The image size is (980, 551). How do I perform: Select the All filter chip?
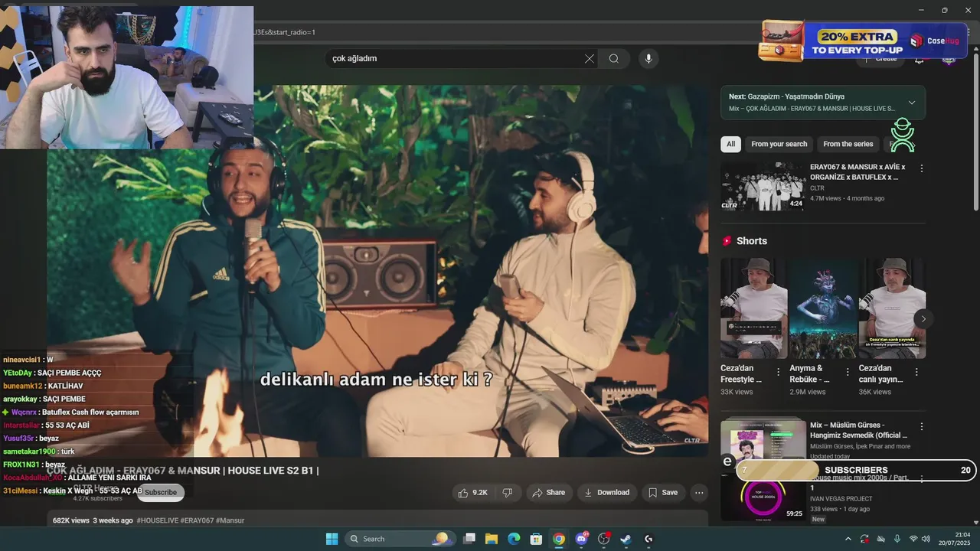730,144
